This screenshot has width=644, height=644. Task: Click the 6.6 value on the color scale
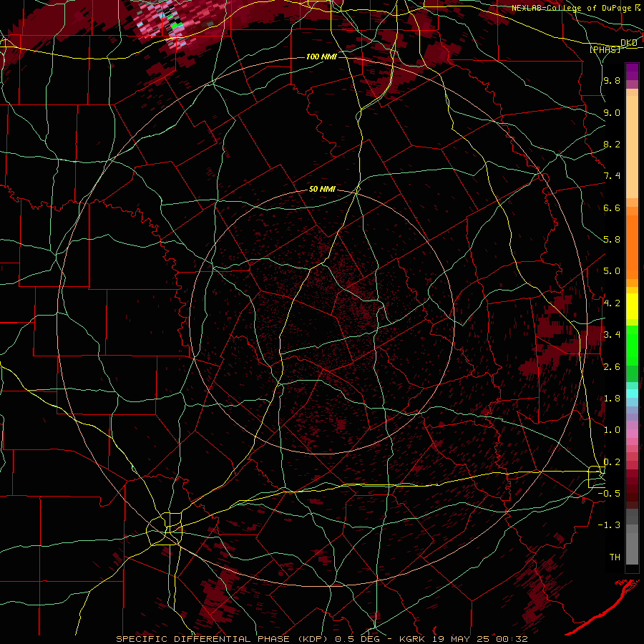(612, 208)
